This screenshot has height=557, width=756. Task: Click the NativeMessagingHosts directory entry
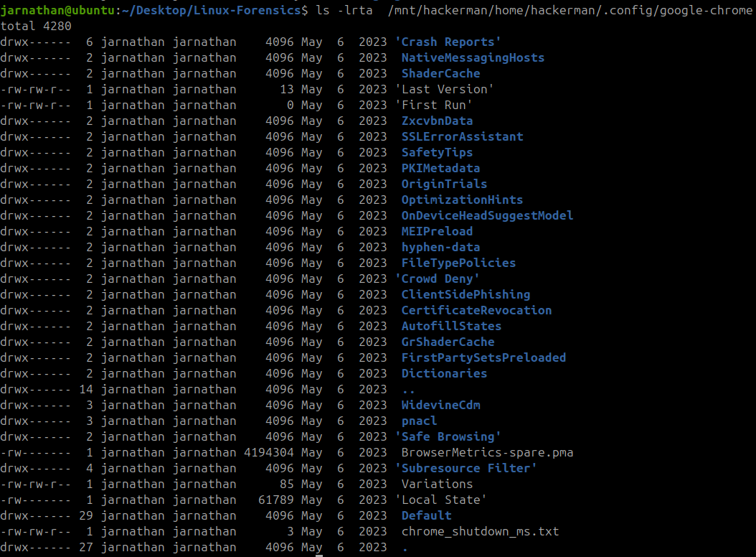[x=473, y=57]
